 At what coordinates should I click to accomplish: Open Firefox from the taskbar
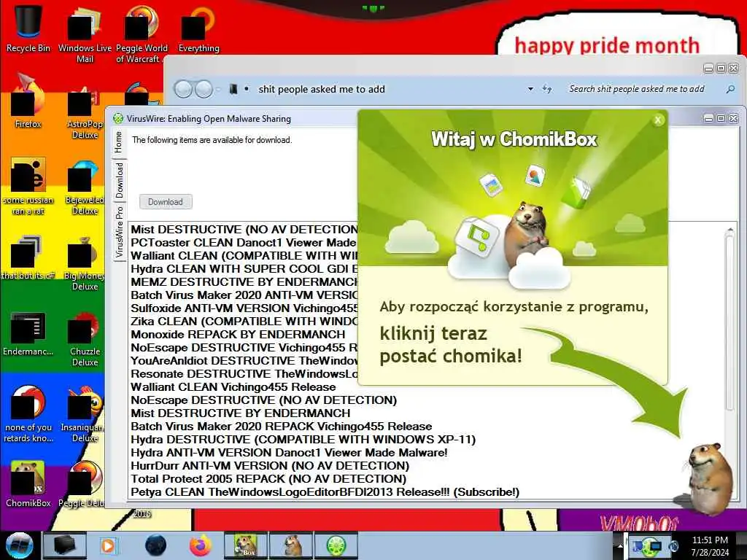pyautogui.click(x=200, y=545)
